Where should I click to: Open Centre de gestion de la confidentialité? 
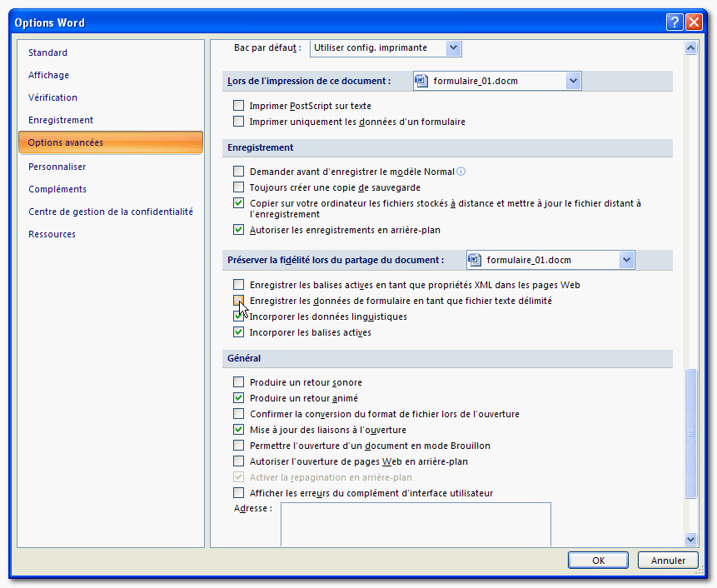(111, 212)
